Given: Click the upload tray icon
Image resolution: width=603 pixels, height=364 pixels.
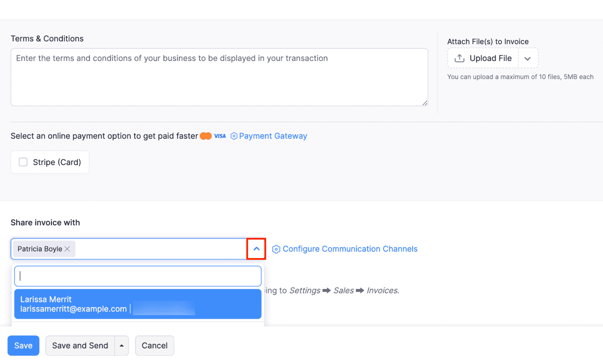Looking at the screenshot, I should pos(460,58).
